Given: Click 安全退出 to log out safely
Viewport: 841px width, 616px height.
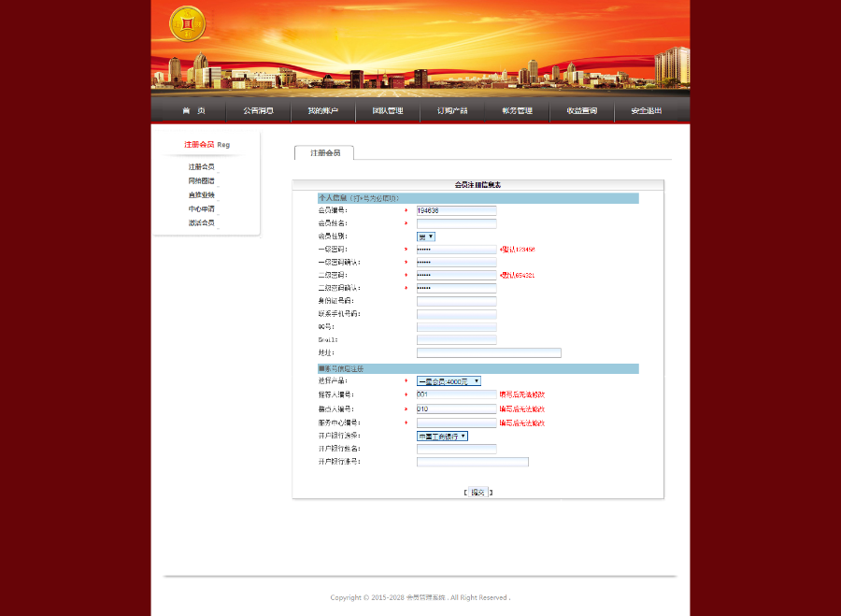Looking at the screenshot, I should coord(646,110).
